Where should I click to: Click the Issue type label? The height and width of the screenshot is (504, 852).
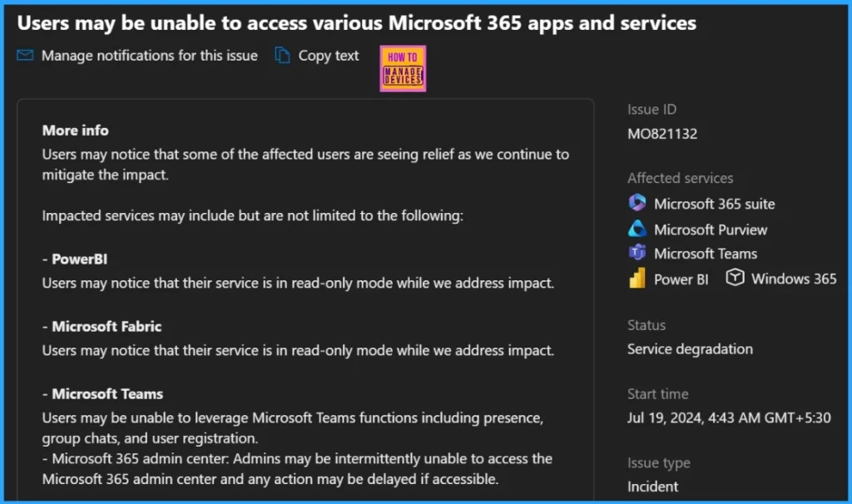[x=659, y=463]
